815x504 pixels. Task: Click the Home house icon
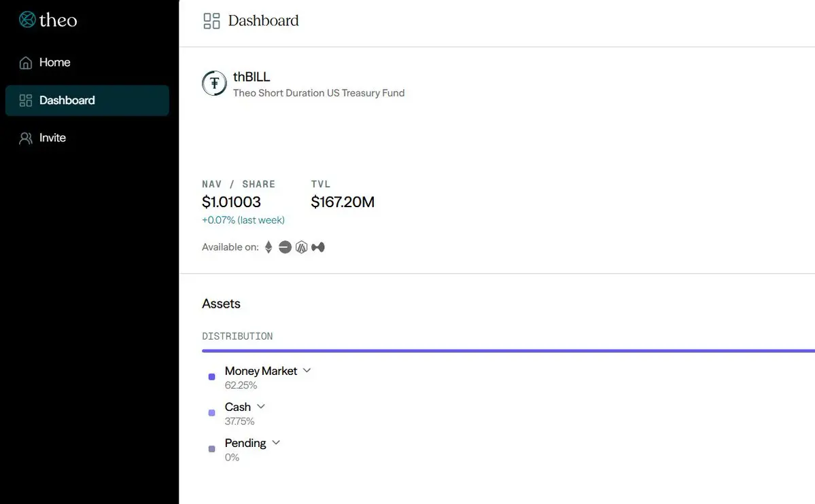25,63
